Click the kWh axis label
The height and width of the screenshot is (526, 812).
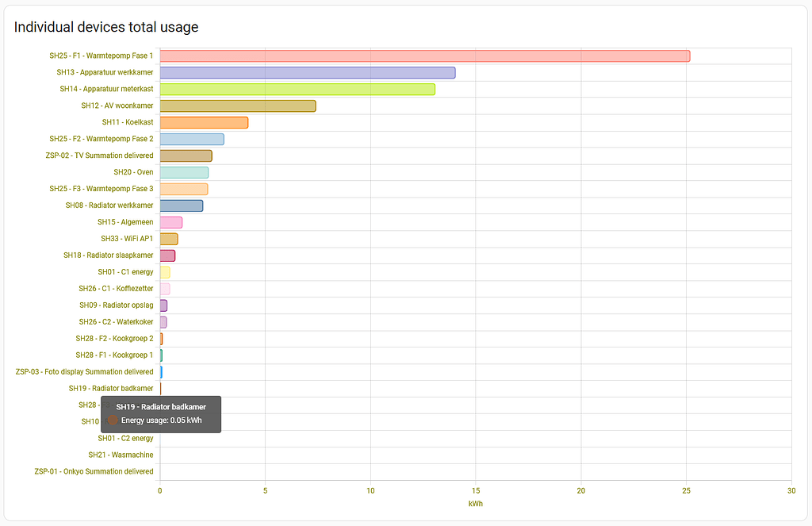476,503
